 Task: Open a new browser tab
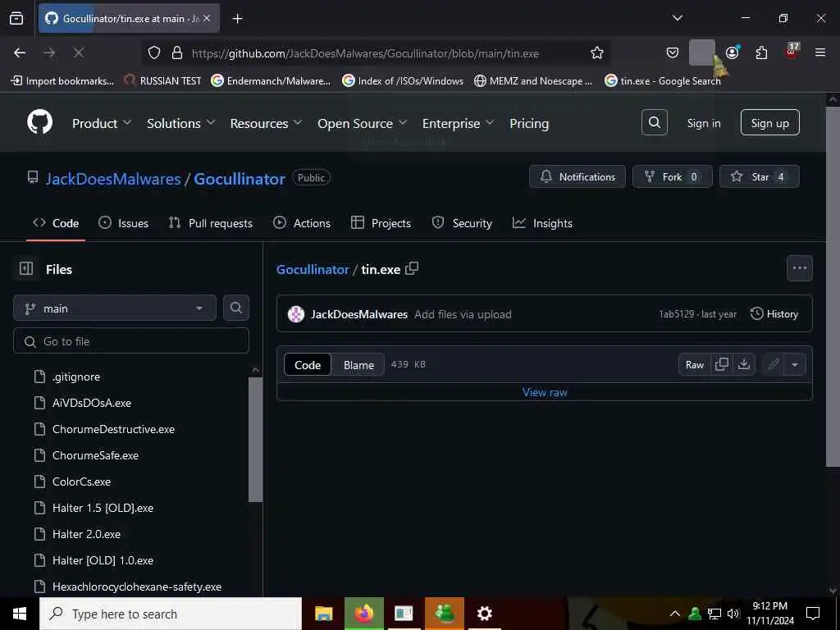pos(237,19)
